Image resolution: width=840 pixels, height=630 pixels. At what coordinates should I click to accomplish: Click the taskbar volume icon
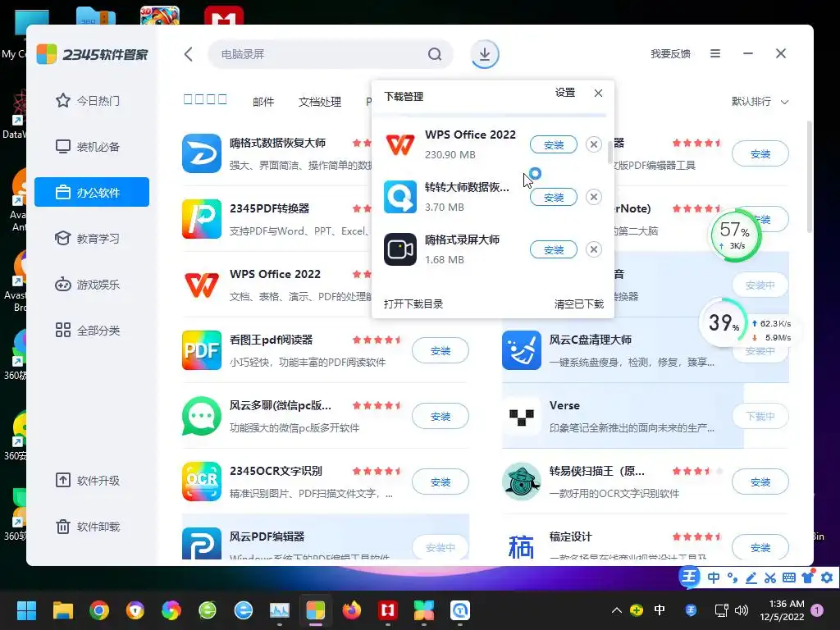[742, 610]
